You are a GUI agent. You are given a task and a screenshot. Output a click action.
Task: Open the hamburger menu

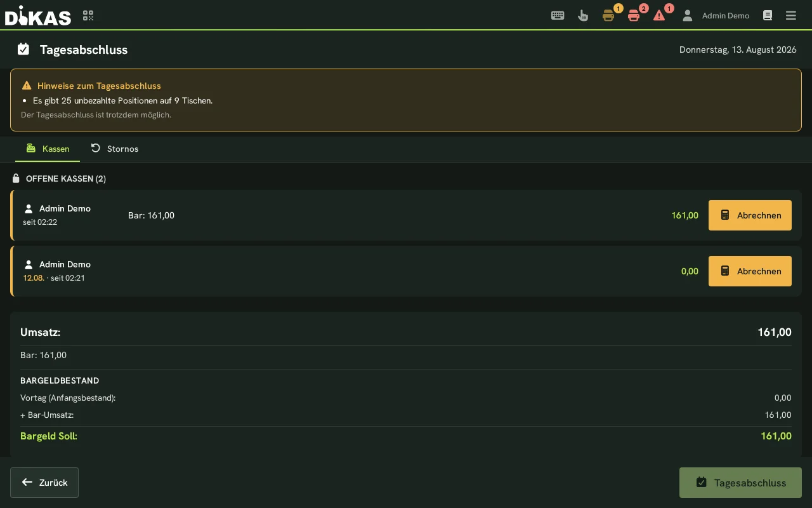pos(791,15)
